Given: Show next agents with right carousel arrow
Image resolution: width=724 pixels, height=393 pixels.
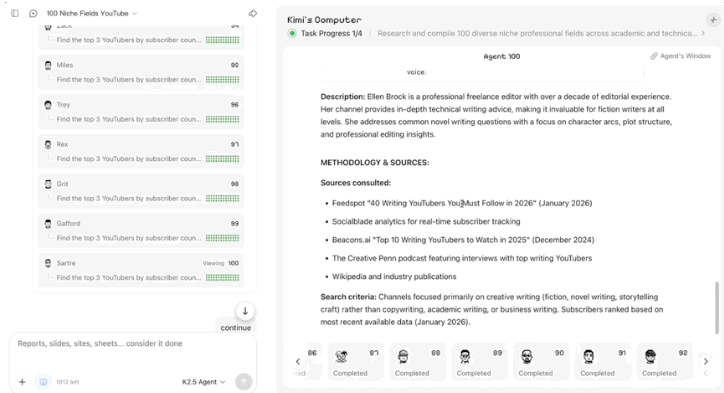Looking at the screenshot, I should (x=706, y=362).
